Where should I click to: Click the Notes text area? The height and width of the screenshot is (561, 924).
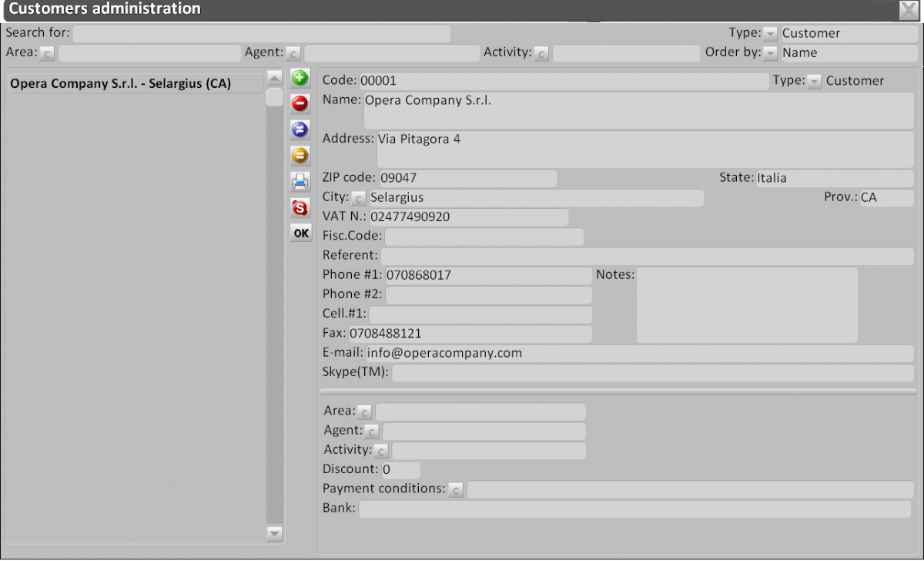(747, 305)
